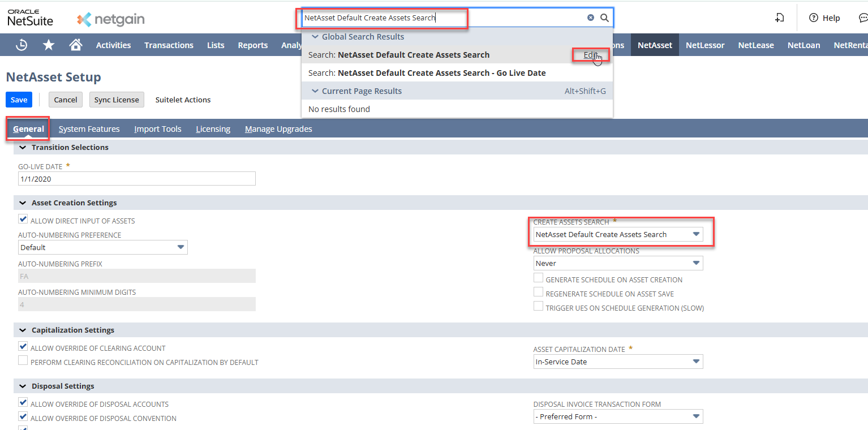Click the Oracle NetSuite logo
Image resolution: width=868 pixels, height=430 pixels.
[31, 18]
